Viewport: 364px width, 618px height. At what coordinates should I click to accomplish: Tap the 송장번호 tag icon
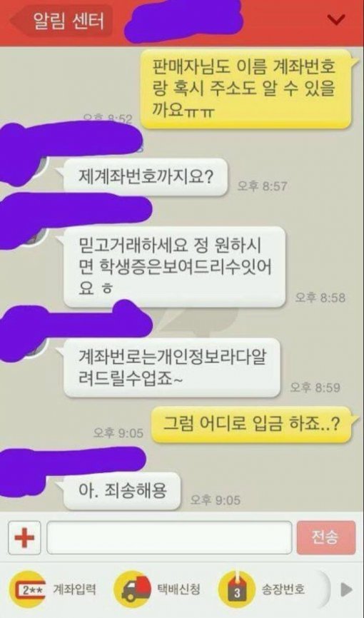coord(237,589)
